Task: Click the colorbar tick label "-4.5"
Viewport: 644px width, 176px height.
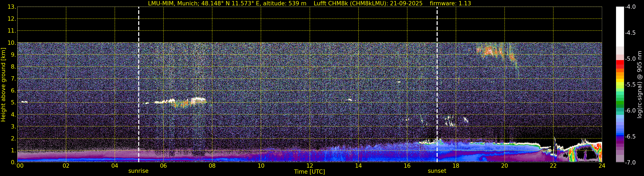Action: click(x=630, y=33)
